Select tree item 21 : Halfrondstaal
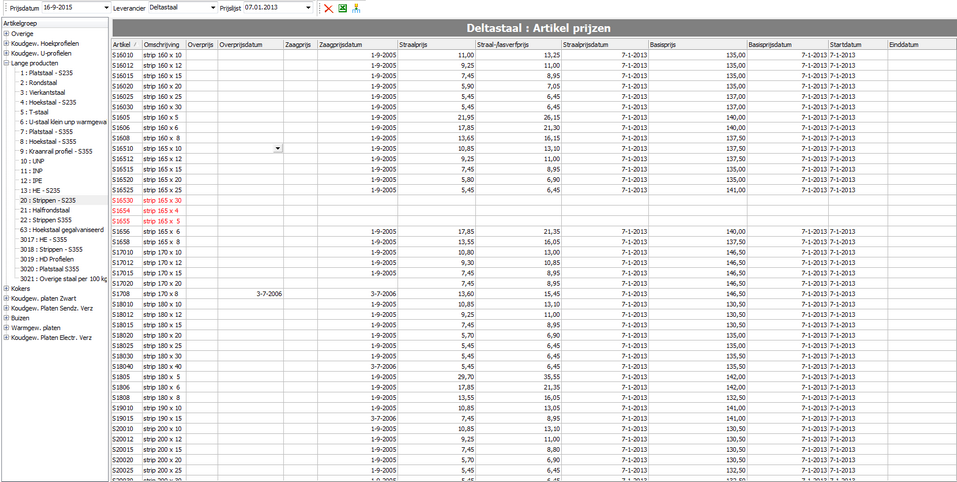This screenshot has width=957, height=482. (45, 210)
